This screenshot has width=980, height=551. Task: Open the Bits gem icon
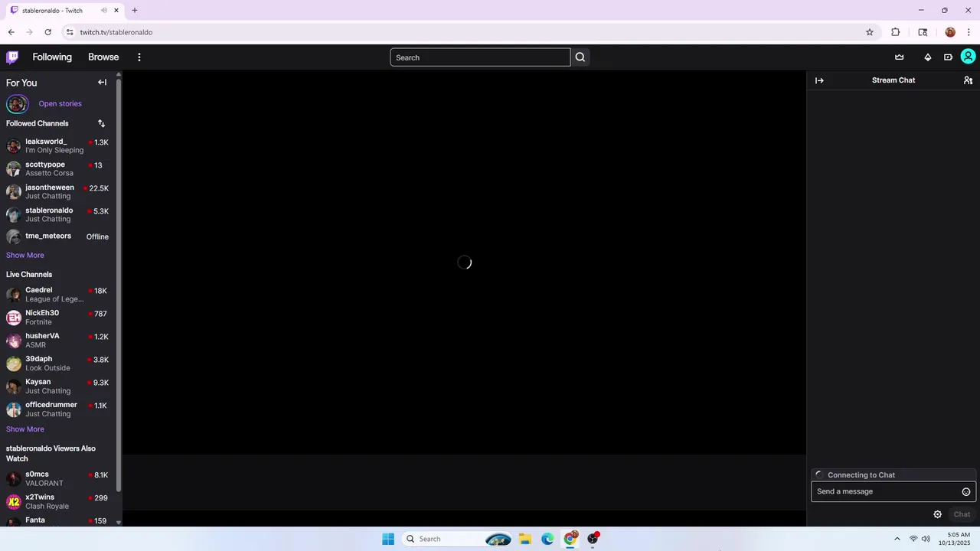coord(928,57)
